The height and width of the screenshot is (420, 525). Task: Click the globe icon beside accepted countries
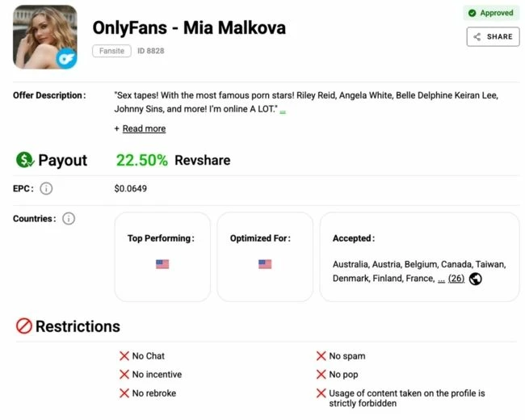tap(475, 279)
